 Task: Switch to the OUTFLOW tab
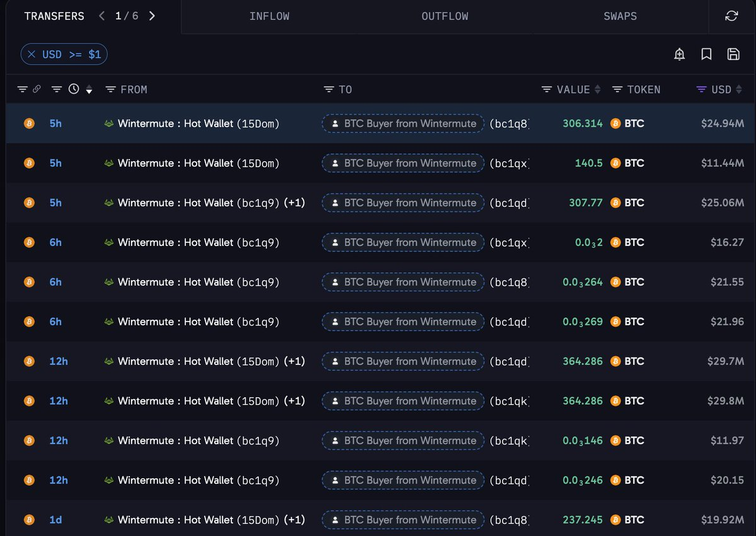445,16
